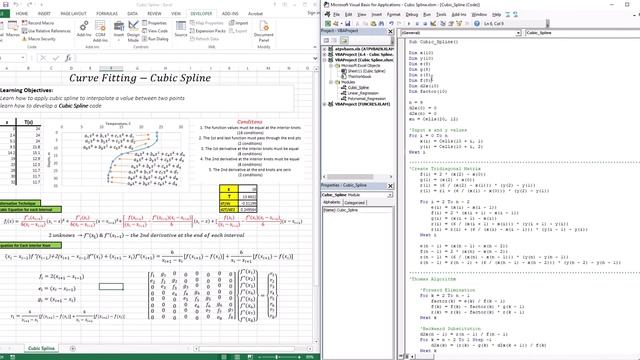Click the Insert Function fx icon

[x=68, y=58]
